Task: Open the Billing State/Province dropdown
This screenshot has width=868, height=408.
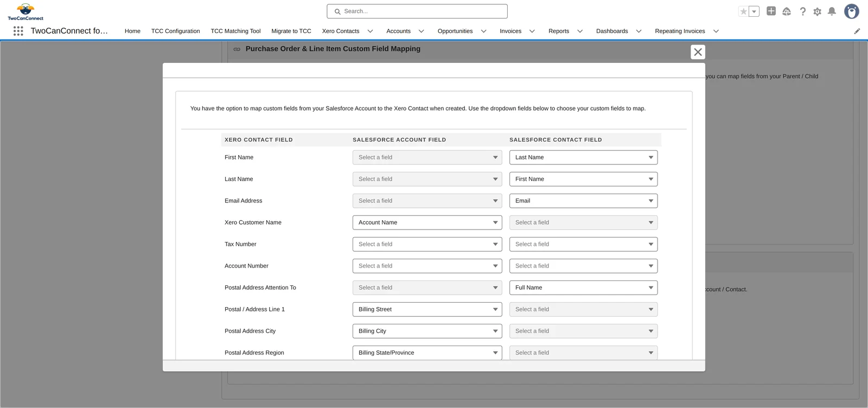Action: coord(427,353)
